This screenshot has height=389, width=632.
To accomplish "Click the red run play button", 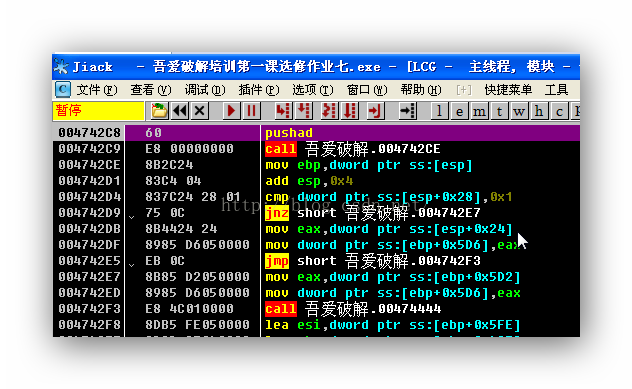I will [x=231, y=111].
